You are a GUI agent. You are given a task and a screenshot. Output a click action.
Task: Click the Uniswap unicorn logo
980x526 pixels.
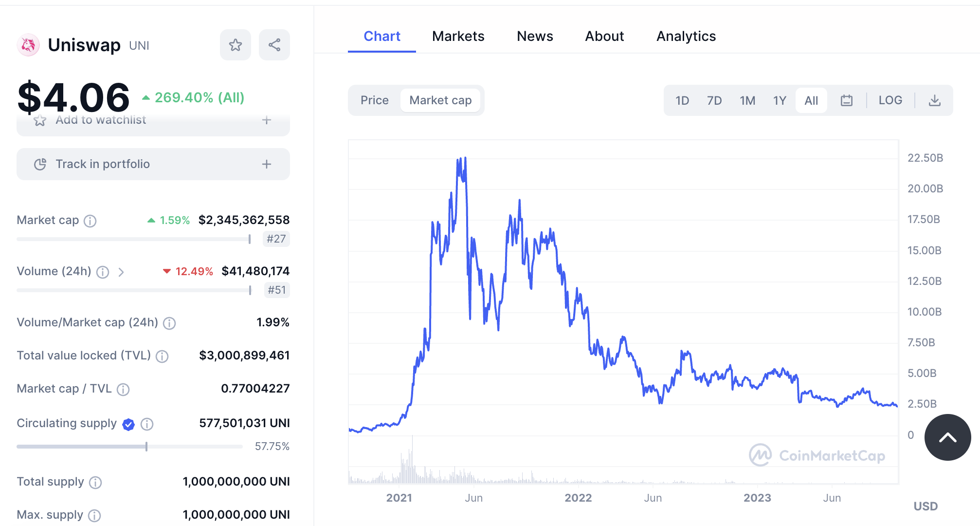(29, 45)
